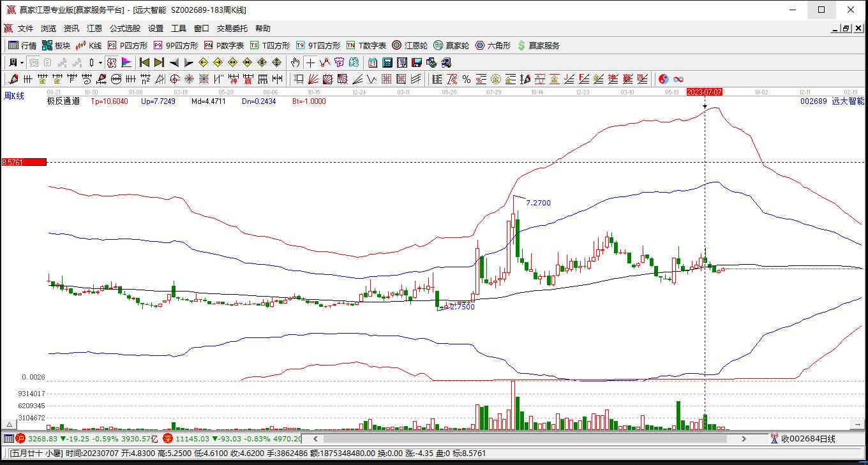The height and width of the screenshot is (465, 868).
Task: Expand the candlestick chart-type dropdown arrow
Action: point(100,63)
